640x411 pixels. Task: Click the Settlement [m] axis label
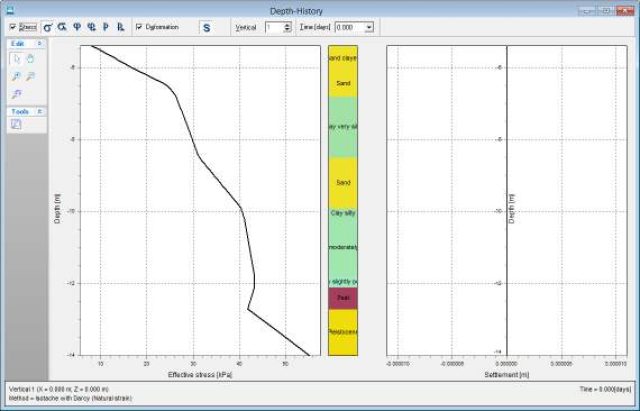[507, 375]
